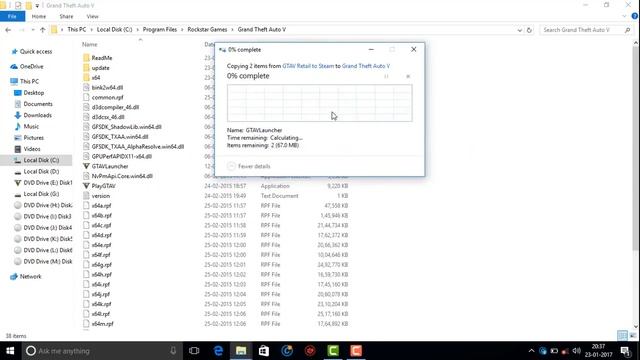Expand the ribbon with chevron
This screenshot has width=640, height=360.
tap(624, 16)
